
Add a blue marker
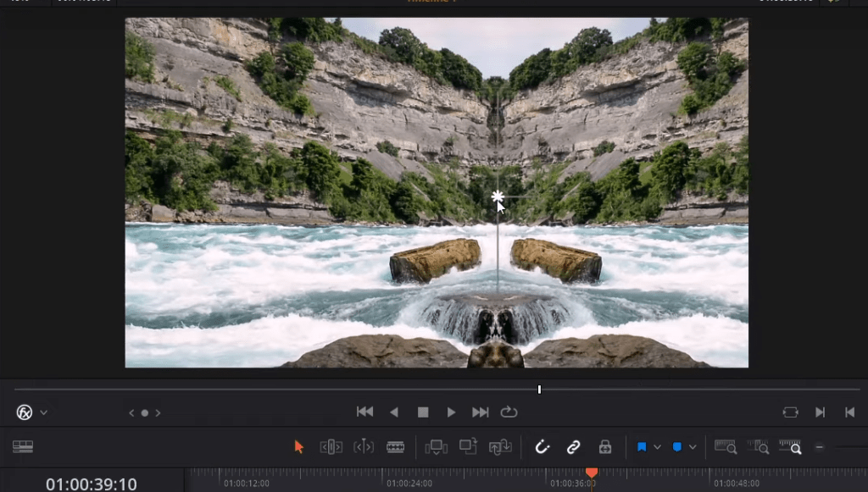tap(677, 446)
